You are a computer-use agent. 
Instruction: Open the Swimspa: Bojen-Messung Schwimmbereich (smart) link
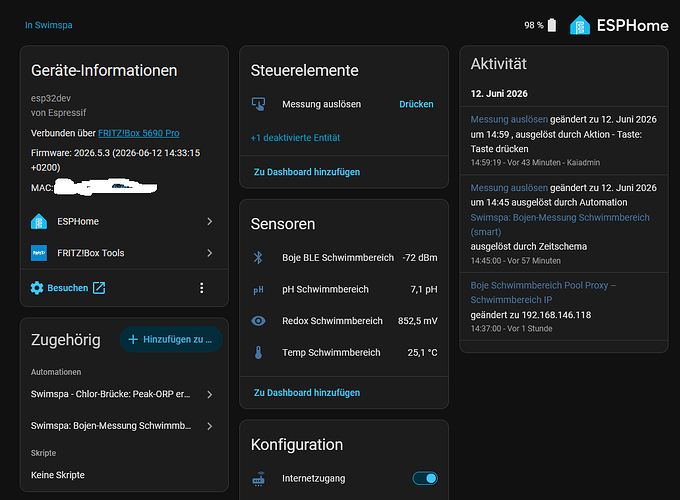560,225
